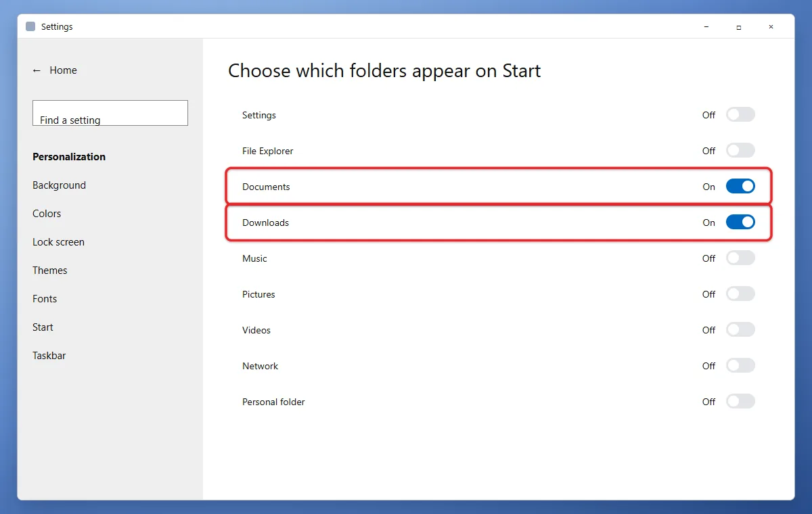
Task: Open the Colors settings page
Action: [x=47, y=214]
